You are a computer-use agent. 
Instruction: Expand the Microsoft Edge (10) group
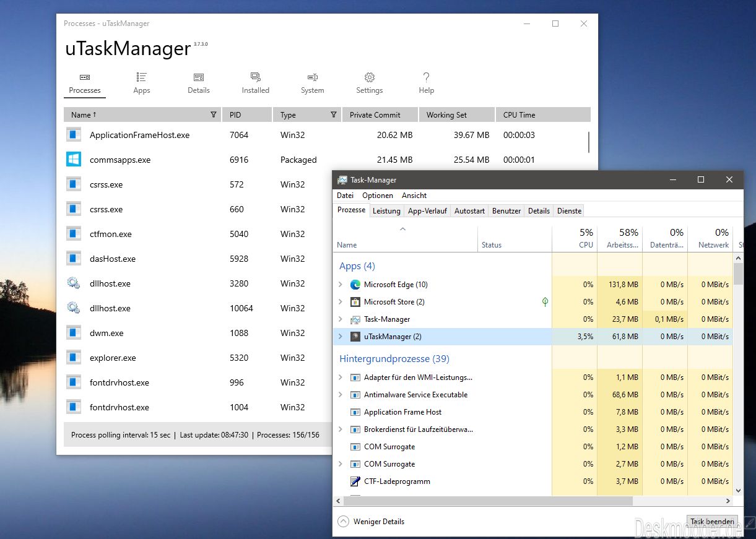point(341,285)
